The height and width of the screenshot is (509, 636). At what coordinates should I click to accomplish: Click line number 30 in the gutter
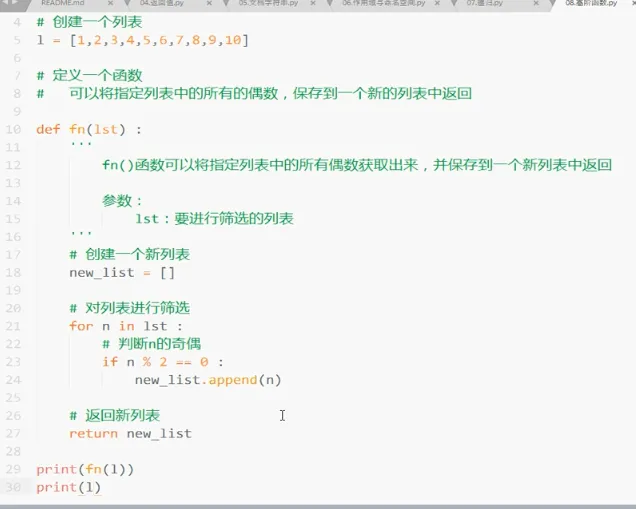tap(13, 487)
